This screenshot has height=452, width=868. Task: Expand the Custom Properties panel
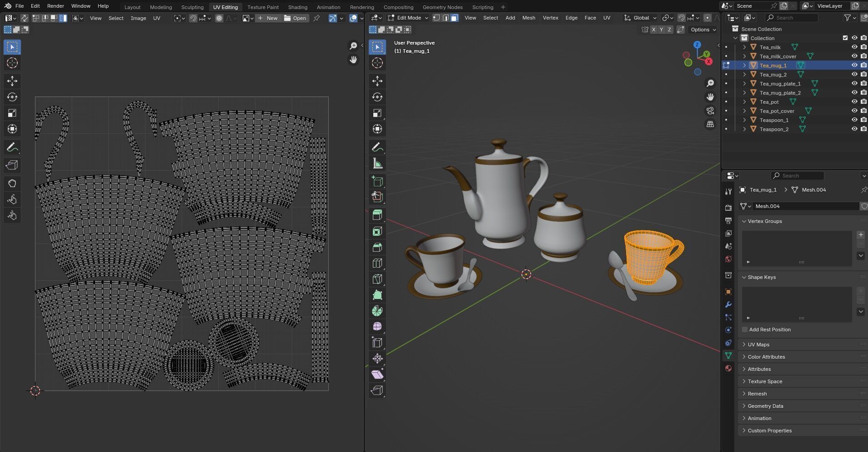pos(769,431)
